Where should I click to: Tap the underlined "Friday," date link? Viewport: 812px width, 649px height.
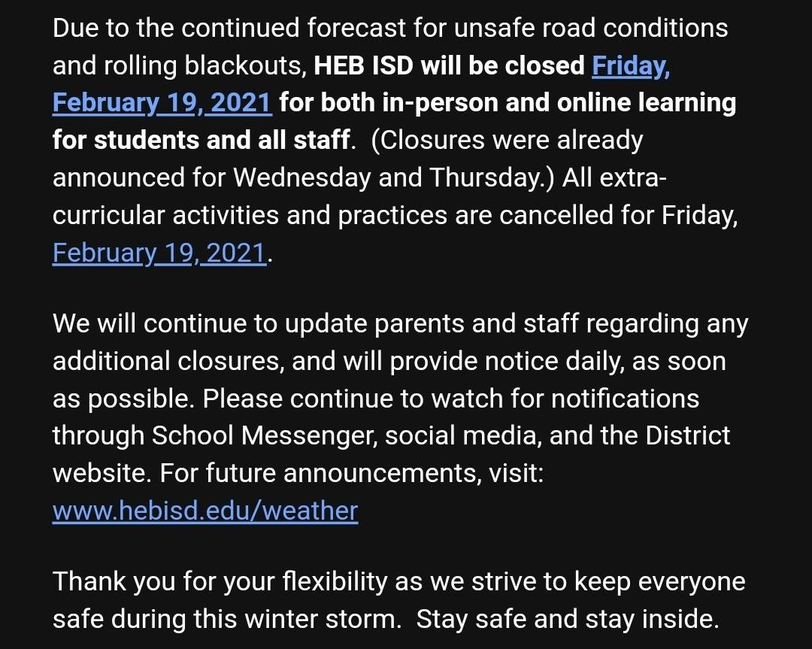tap(631, 65)
